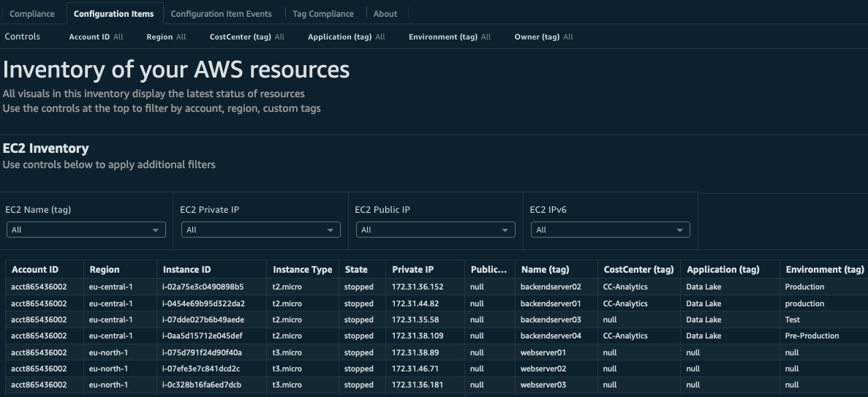Select the Configuration Items tab
Image resolution: width=868 pixels, height=397 pixels.
pyautogui.click(x=115, y=14)
